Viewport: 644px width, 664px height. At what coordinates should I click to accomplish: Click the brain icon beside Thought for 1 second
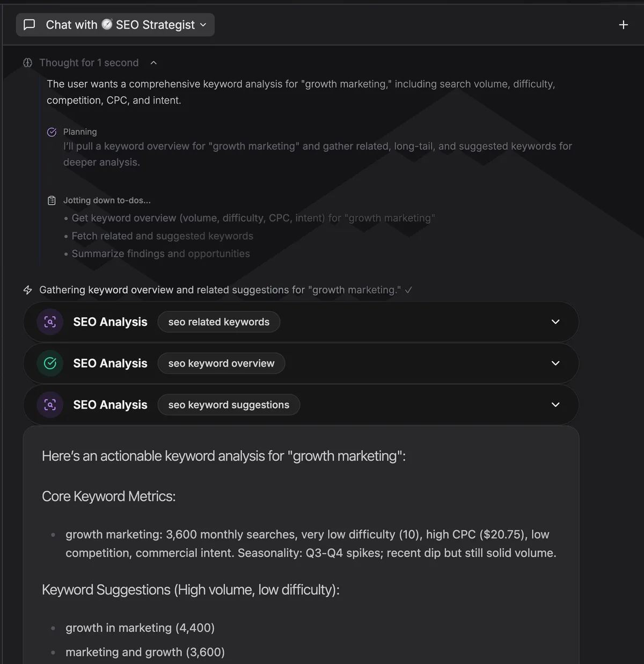pyautogui.click(x=28, y=63)
